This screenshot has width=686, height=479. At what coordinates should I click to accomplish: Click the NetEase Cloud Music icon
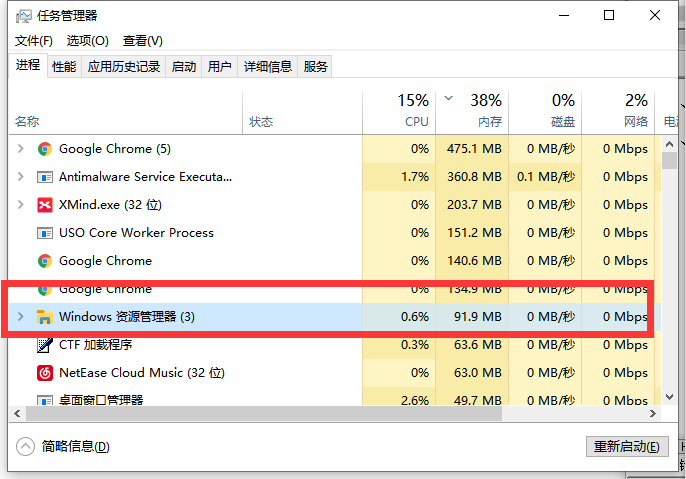tap(44, 373)
